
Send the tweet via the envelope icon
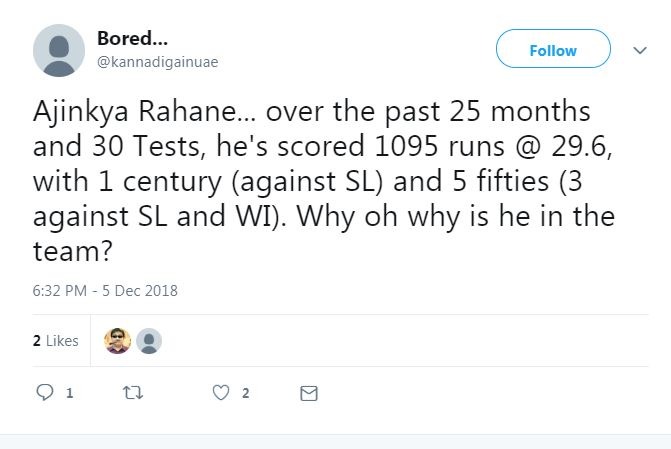tap(309, 393)
